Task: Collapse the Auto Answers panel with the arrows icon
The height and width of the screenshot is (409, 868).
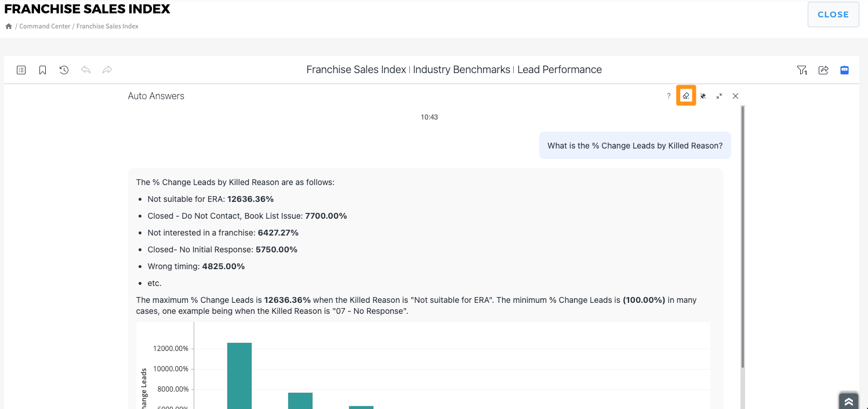Action: [x=719, y=96]
